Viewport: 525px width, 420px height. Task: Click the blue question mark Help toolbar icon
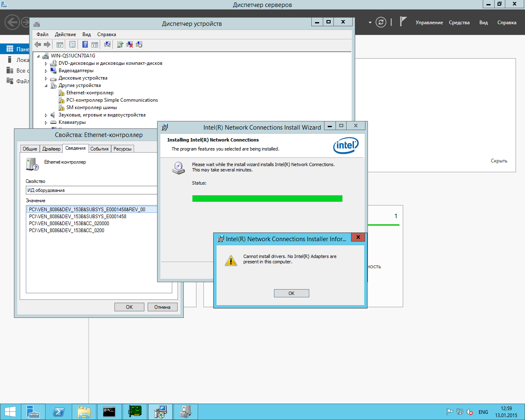85,45
